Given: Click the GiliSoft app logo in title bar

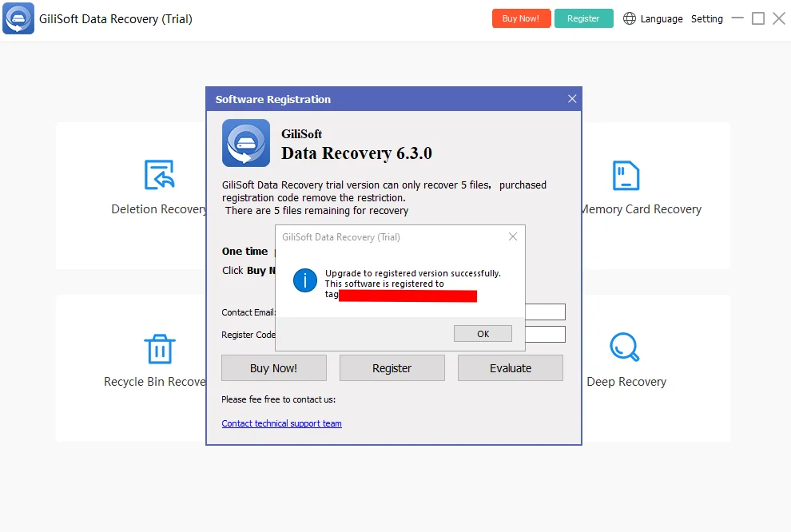Looking at the screenshot, I should (18, 18).
